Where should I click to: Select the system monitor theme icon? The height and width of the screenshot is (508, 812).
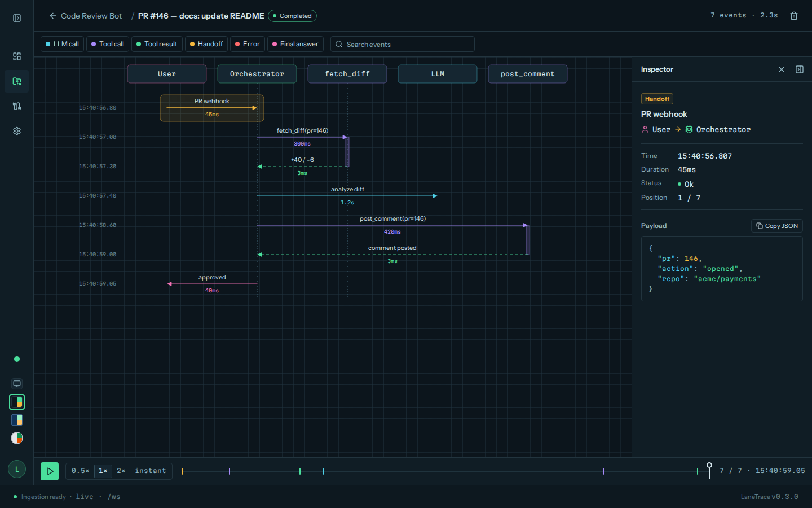click(17, 384)
